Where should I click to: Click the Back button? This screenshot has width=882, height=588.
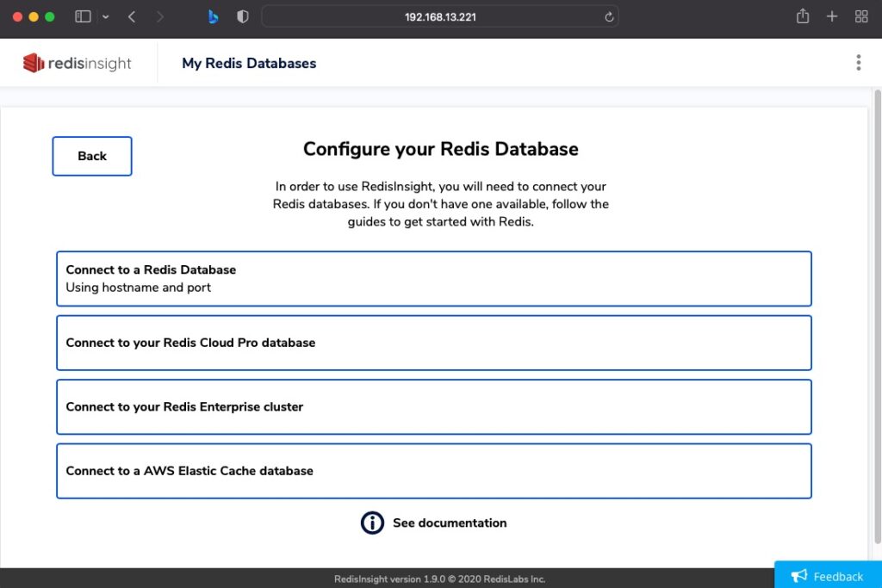click(92, 157)
